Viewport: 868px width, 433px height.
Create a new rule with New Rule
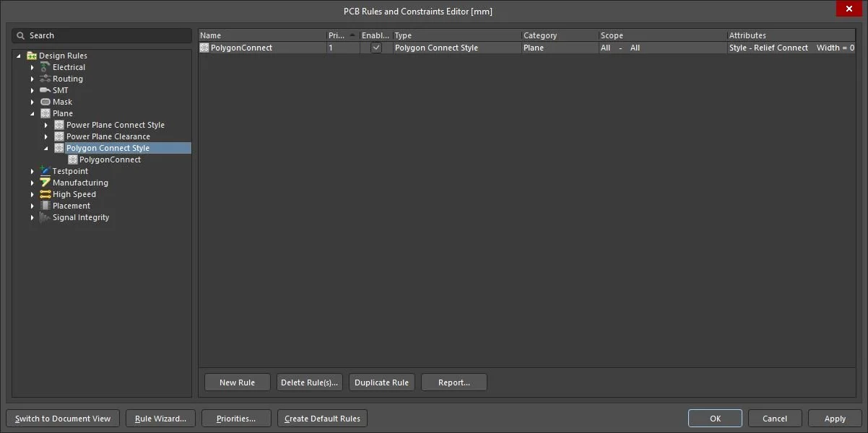coord(237,382)
